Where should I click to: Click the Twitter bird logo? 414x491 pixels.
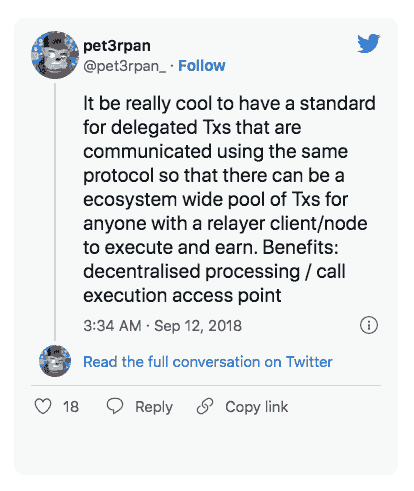click(x=369, y=43)
